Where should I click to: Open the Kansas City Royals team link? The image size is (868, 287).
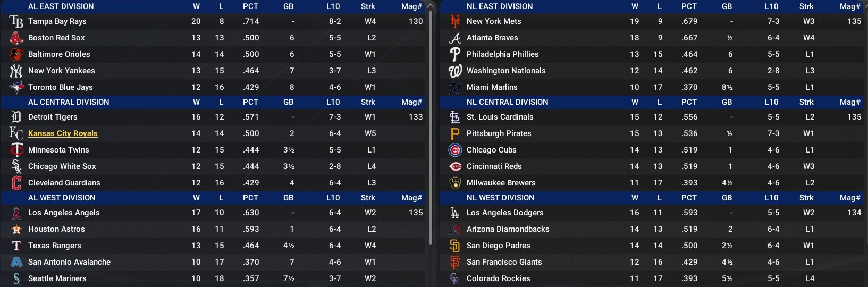[63, 133]
